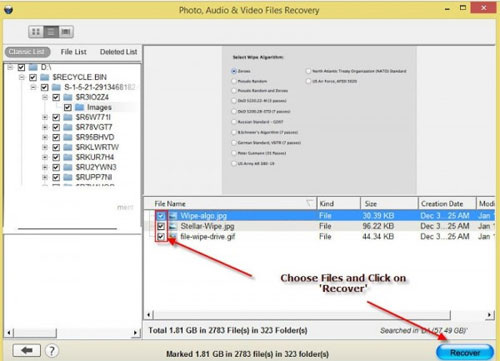Toggle the $RUPP7NI folder checkbox
The width and height of the screenshot is (500, 361).
tap(56, 177)
